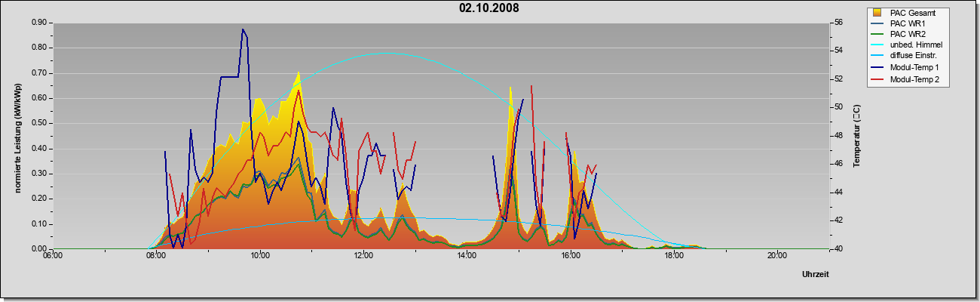
Task: Click the PAC Gesamt legend color swatch
Action: (877, 13)
